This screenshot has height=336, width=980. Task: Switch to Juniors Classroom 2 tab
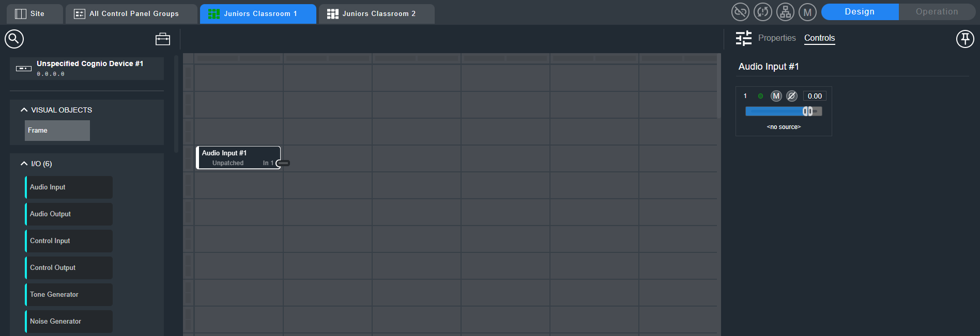click(x=377, y=14)
